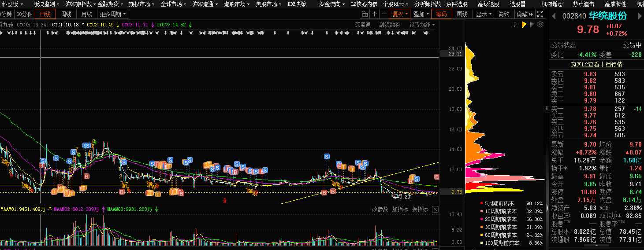Open 条件选股 menu item
Screen dimensions: 644x250
tap(457, 4)
